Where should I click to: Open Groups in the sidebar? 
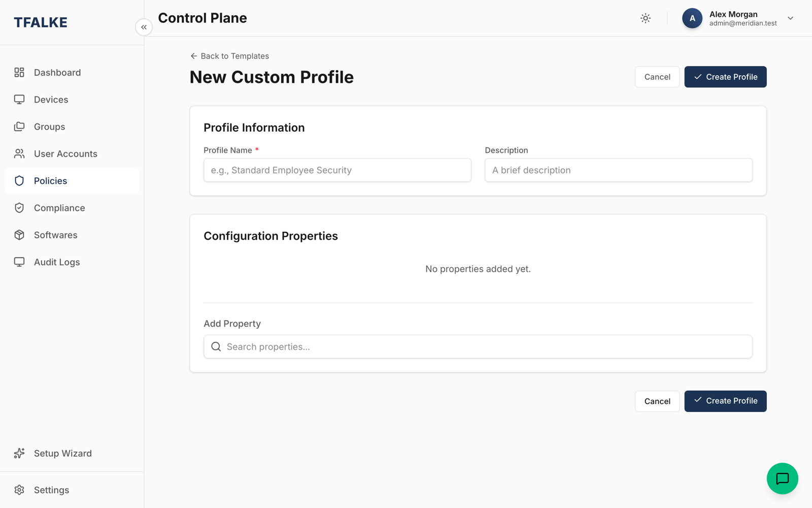click(72, 126)
